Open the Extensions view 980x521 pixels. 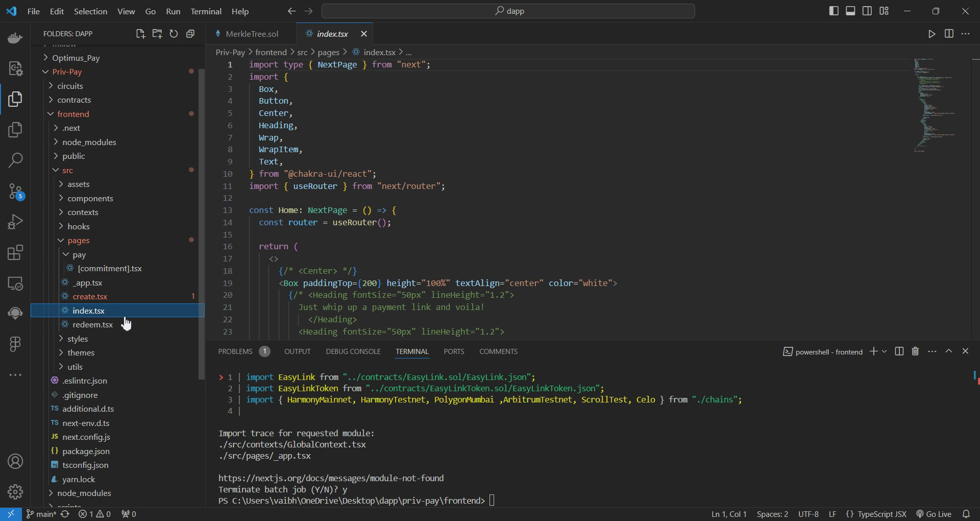click(x=15, y=252)
